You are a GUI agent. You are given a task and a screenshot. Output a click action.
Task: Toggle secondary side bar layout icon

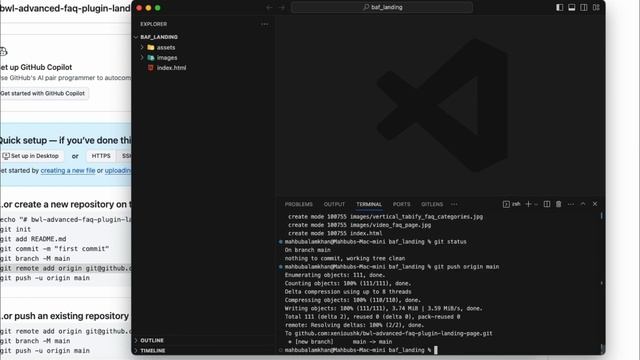584,7
